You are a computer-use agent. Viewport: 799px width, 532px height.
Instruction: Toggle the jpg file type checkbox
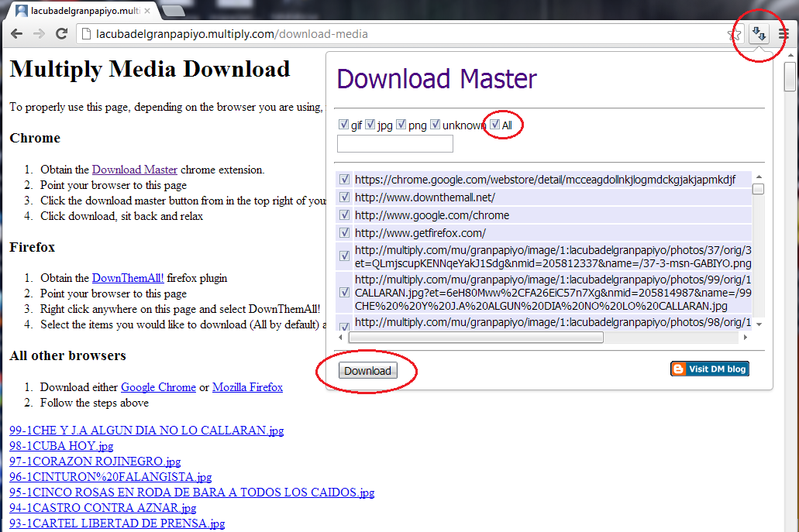[370, 124]
